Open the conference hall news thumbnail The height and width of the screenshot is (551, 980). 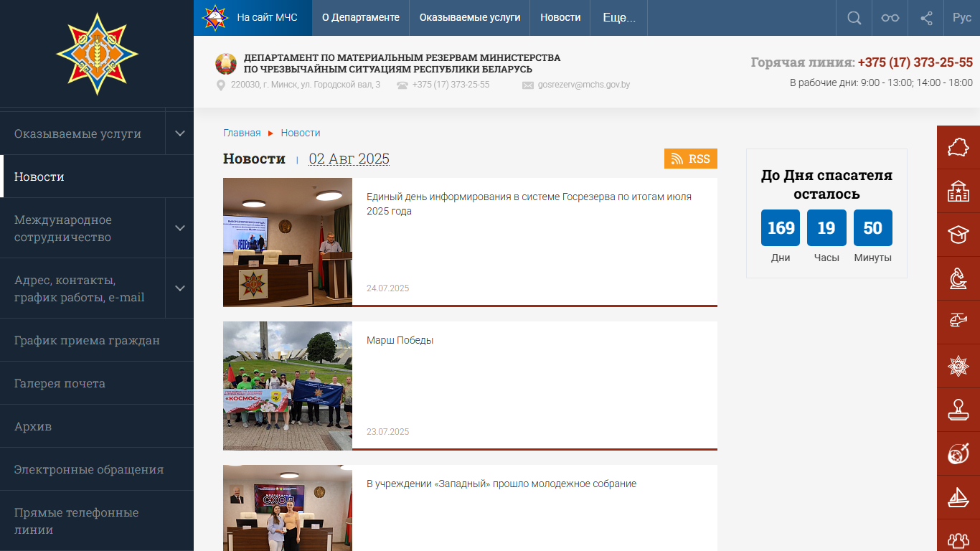(x=288, y=242)
